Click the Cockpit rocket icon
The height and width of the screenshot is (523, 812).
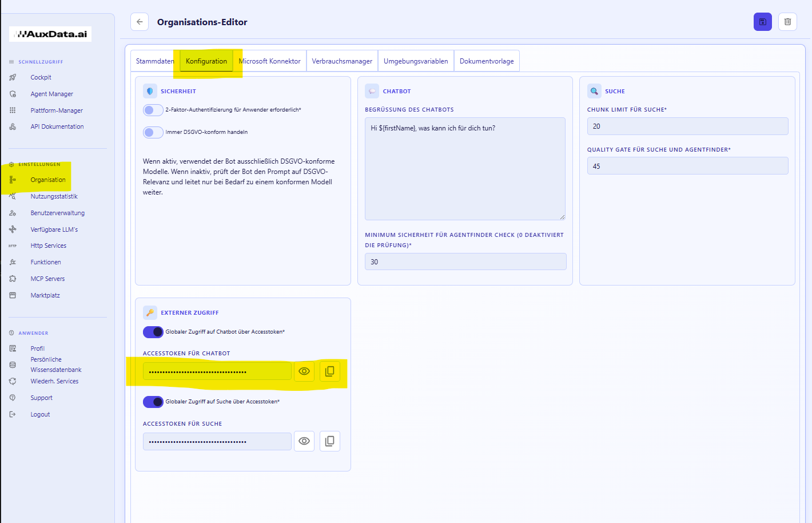13,77
